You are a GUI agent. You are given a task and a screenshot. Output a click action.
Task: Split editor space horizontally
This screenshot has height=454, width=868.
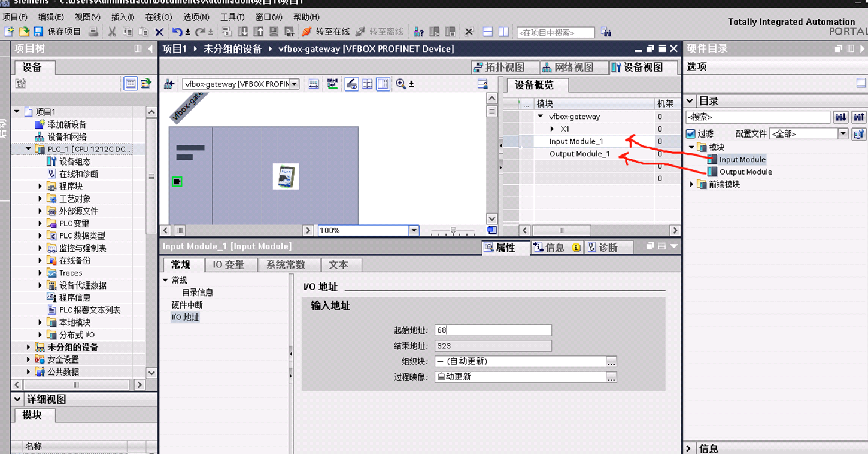pos(488,32)
